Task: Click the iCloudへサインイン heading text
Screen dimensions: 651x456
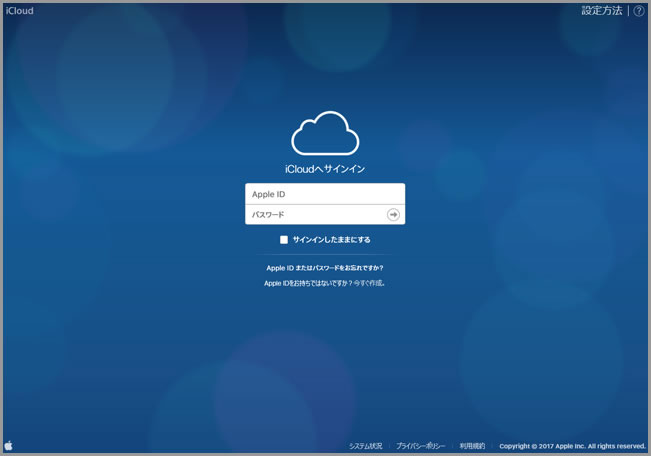Action: tap(325, 169)
